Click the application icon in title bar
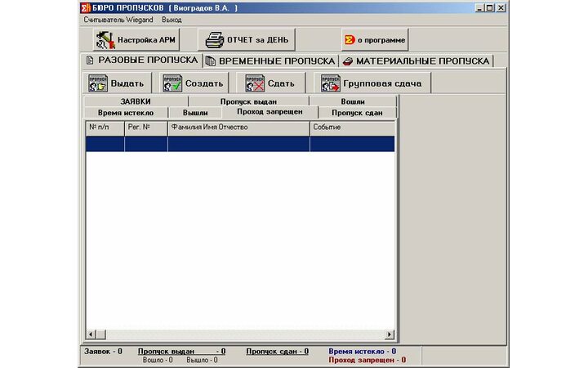The width and height of the screenshot is (588, 368). [85, 7]
